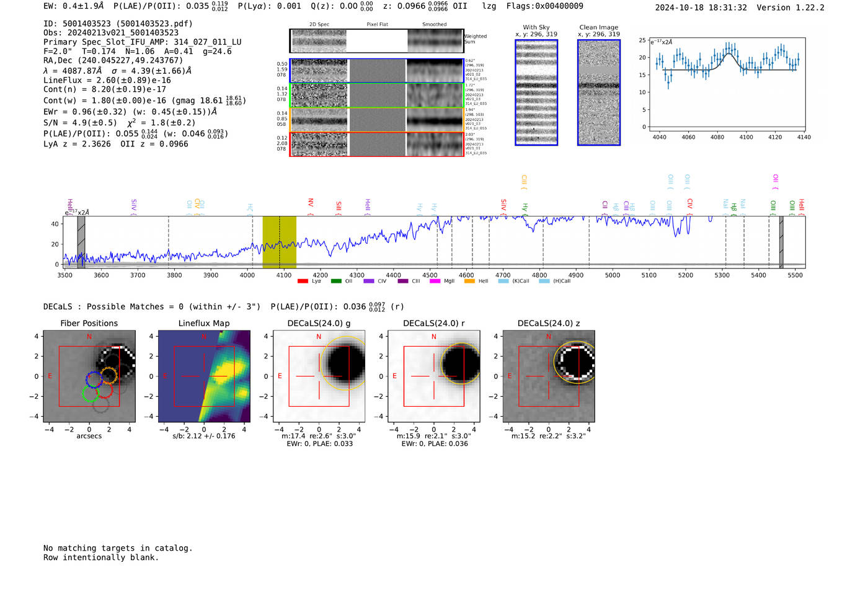Click the Obs: 20240213v021_5001403523 line
Image resolution: width=868 pixels, height=591 pixels.
point(111,33)
